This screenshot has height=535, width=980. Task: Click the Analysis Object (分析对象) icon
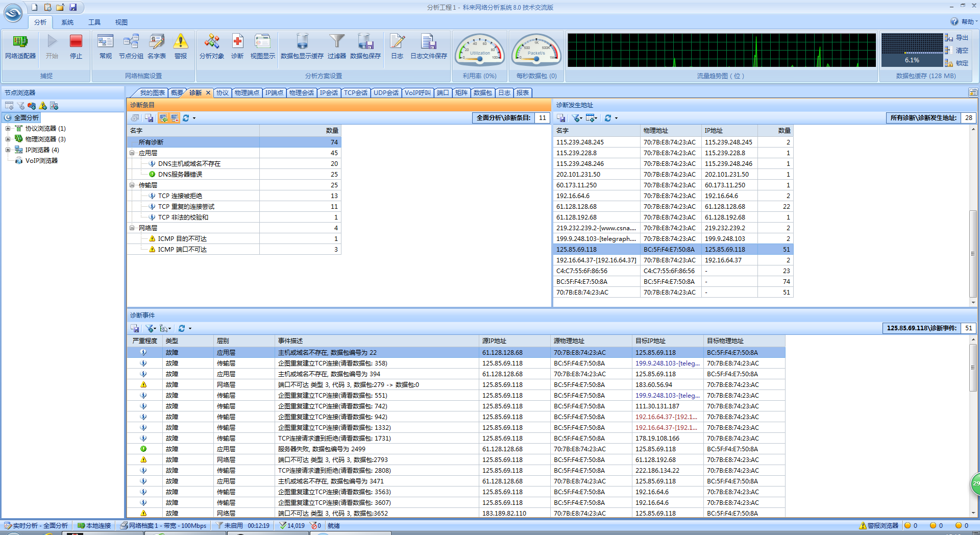[211, 42]
